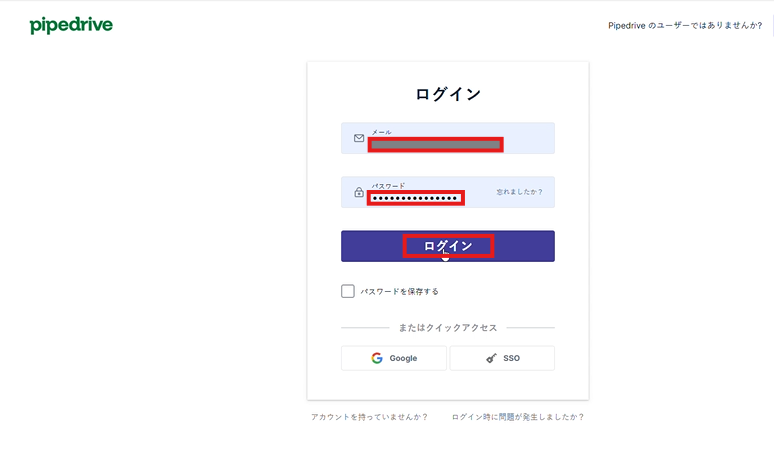
Task: Sign in with the Google button
Action: pyautogui.click(x=393, y=358)
